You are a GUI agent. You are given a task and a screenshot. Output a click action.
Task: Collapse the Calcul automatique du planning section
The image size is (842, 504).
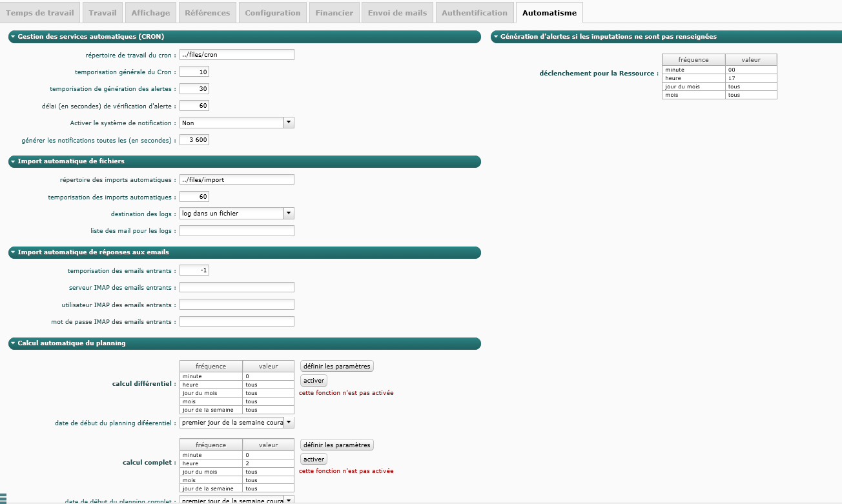point(13,343)
